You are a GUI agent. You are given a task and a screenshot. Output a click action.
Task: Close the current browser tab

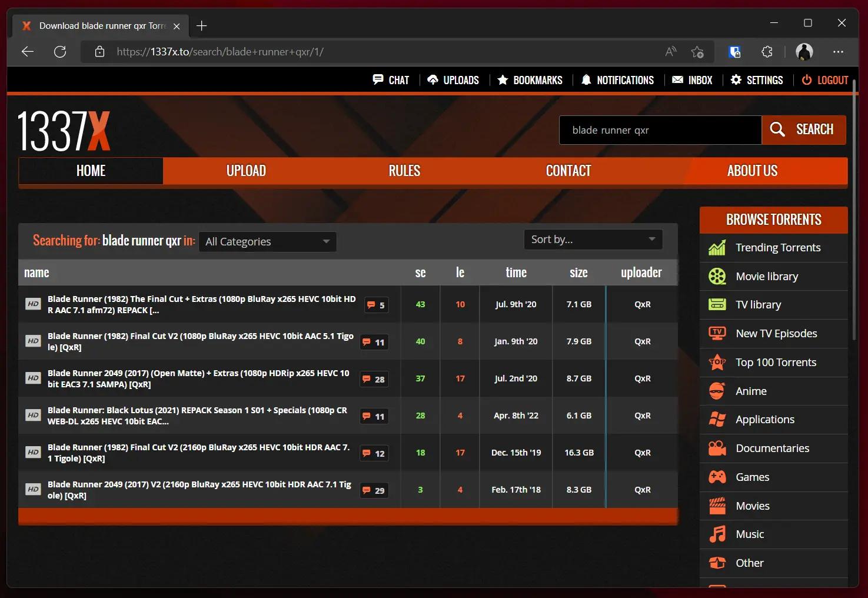pyautogui.click(x=177, y=26)
